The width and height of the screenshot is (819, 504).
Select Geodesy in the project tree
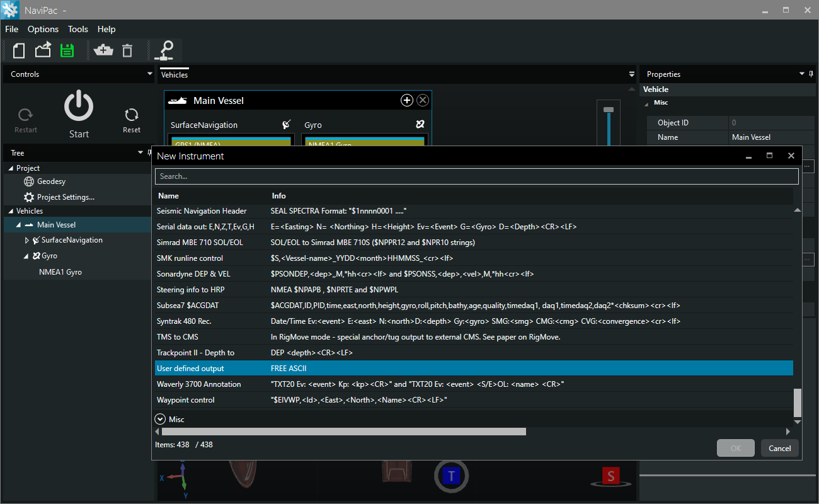(51, 181)
